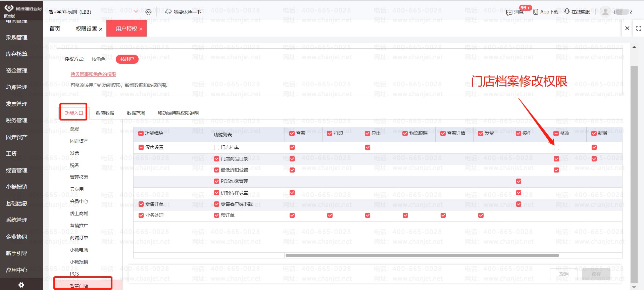This screenshot has height=290, width=644.
Task: Open 总账管理 in the left sidebar
Action: click(x=17, y=87)
